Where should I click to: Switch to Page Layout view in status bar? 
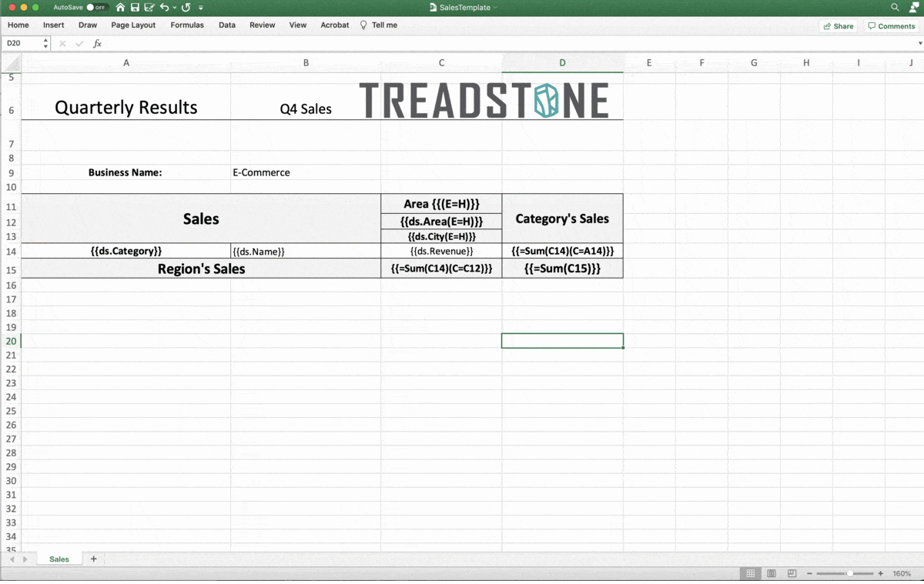pyautogui.click(x=771, y=573)
